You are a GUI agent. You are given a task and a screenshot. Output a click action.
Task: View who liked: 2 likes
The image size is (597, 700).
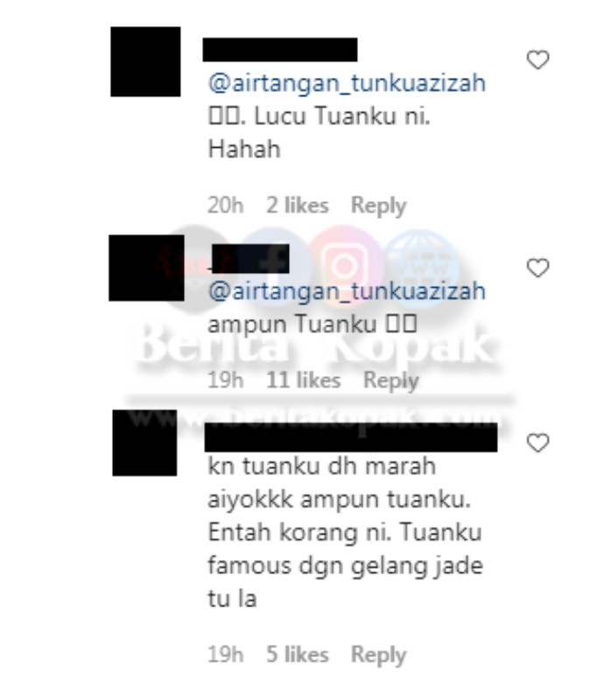(x=298, y=206)
